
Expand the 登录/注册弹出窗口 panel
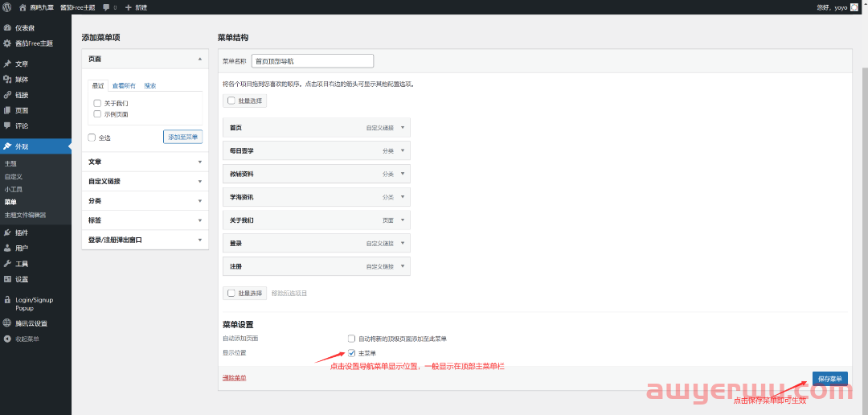(200, 240)
